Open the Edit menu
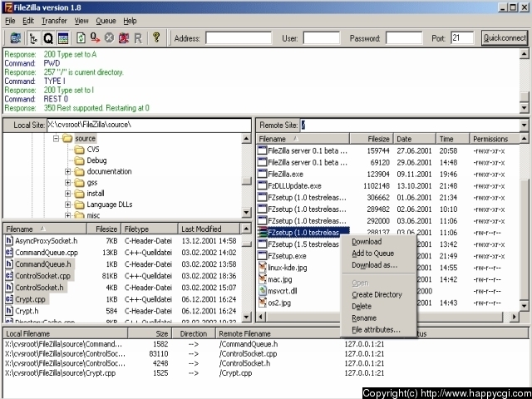 click(x=28, y=21)
